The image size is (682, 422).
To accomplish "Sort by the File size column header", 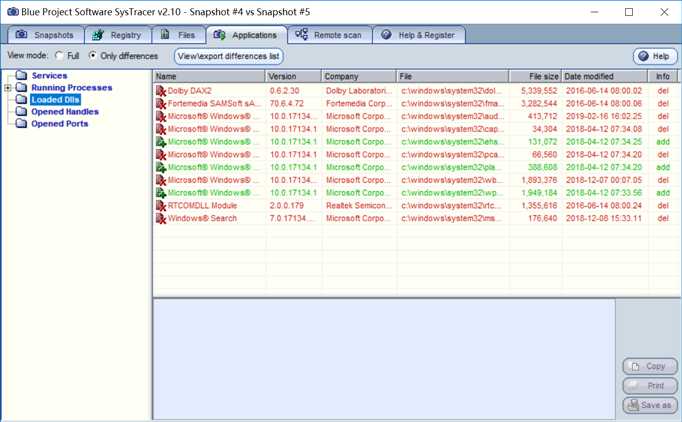I will 535,76.
